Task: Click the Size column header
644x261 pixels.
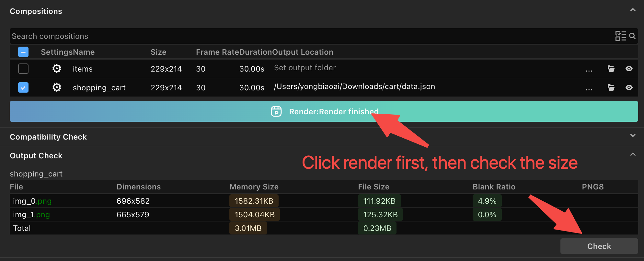Action: 158,52
